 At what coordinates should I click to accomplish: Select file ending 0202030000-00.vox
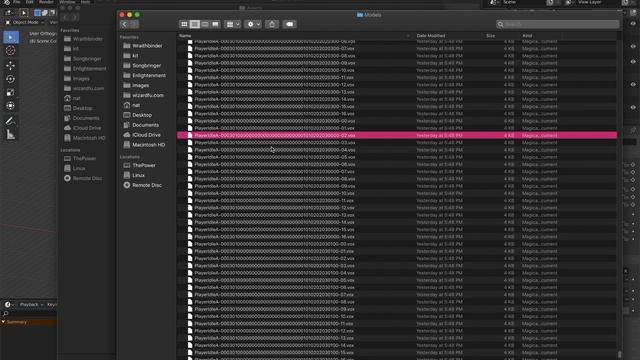tap(397, 121)
